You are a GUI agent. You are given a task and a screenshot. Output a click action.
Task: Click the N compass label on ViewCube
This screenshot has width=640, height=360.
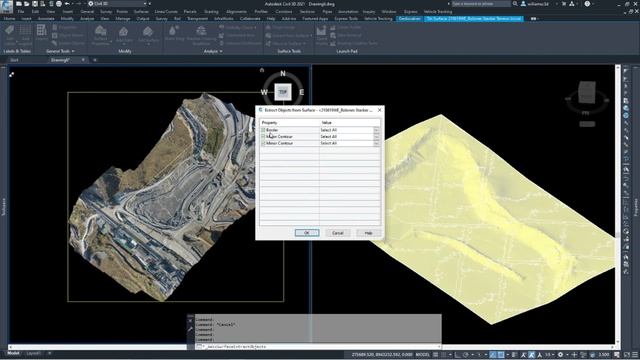pyautogui.click(x=283, y=74)
